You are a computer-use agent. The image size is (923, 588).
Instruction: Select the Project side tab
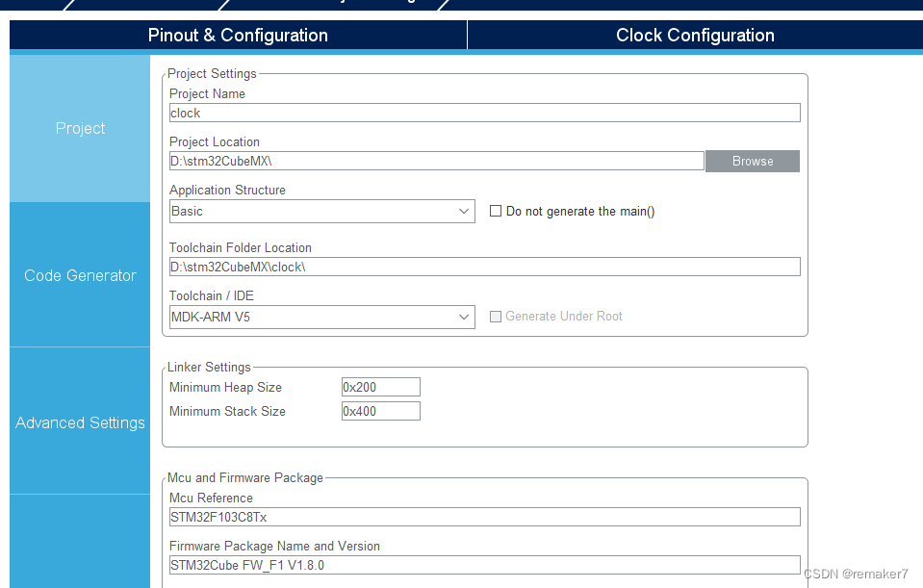(80, 128)
